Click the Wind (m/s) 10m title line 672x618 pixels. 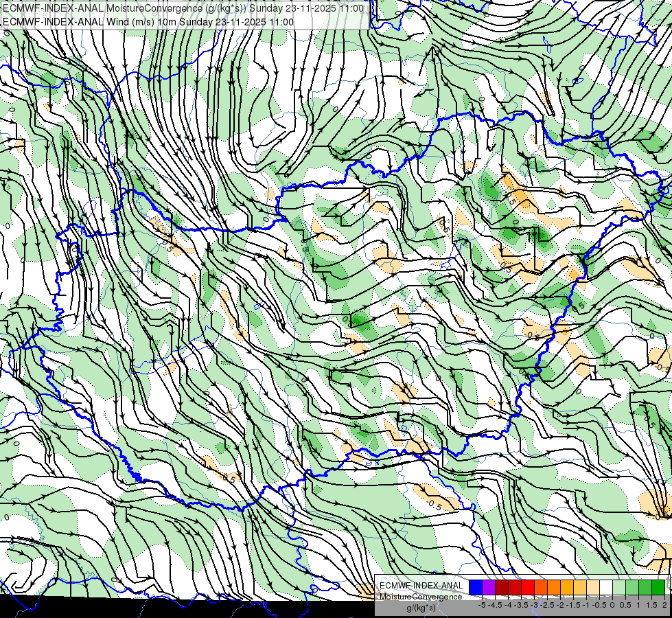point(148,22)
